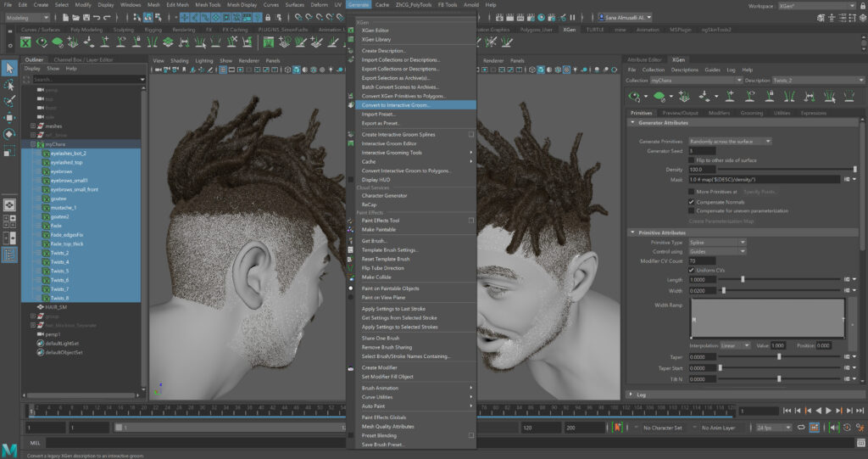Screen dimensions: 868x459
Task: Uncheck Compensate Normals
Action: click(x=692, y=202)
